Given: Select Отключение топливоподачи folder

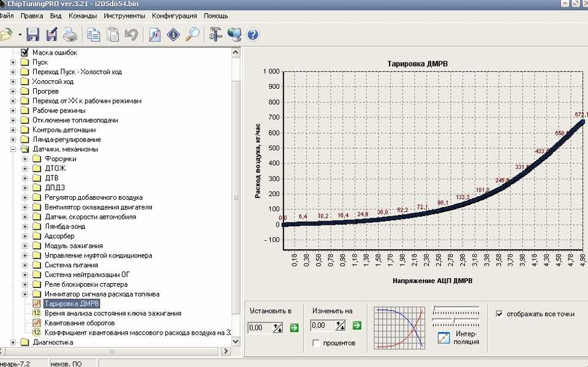Looking at the screenshot, I should point(75,120).
